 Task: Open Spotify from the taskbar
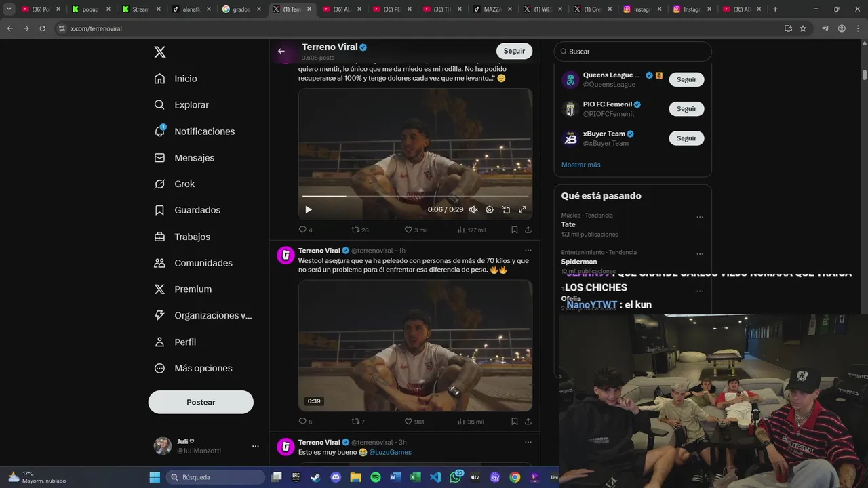coord(376,477)
